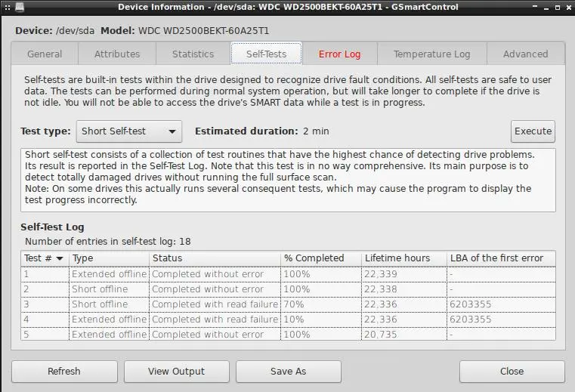Screen dimensions: 575x392
Task: Switch to the Attributes tab
Action: pyautogui.click(x=117, y=54)
